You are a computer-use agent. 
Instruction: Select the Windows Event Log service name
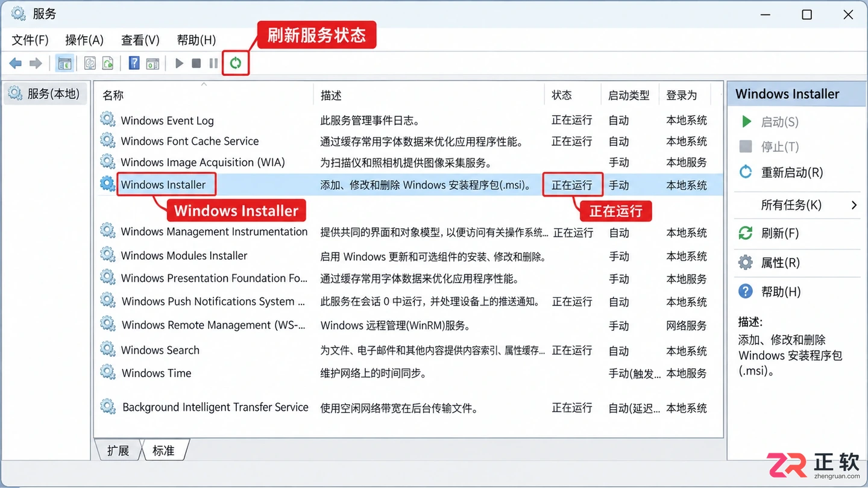pos(167,120)
